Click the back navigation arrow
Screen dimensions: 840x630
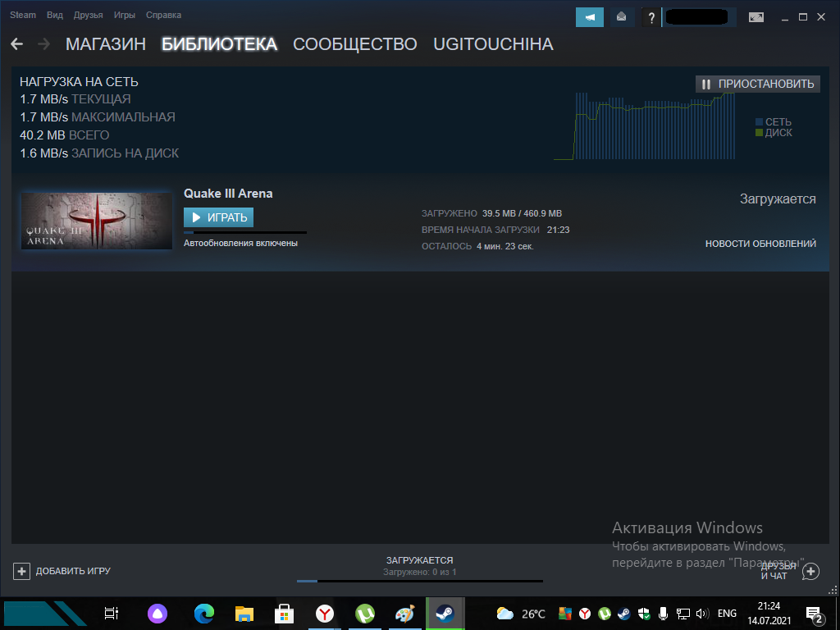(x=16, y=44)
